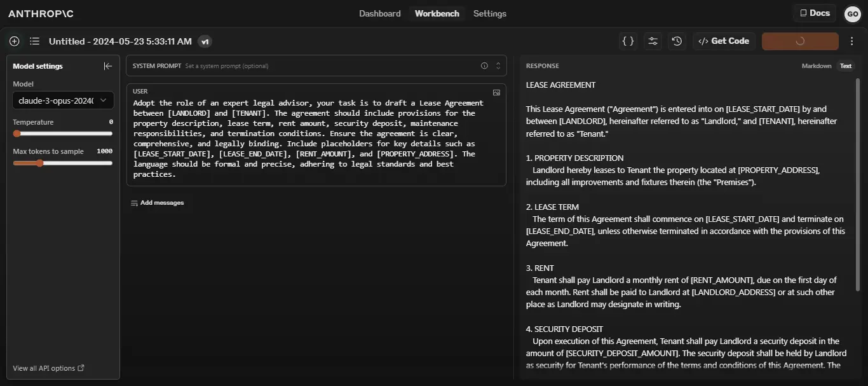
Task: Expand the system prompt field chevrons
Action: click(498, 65)
